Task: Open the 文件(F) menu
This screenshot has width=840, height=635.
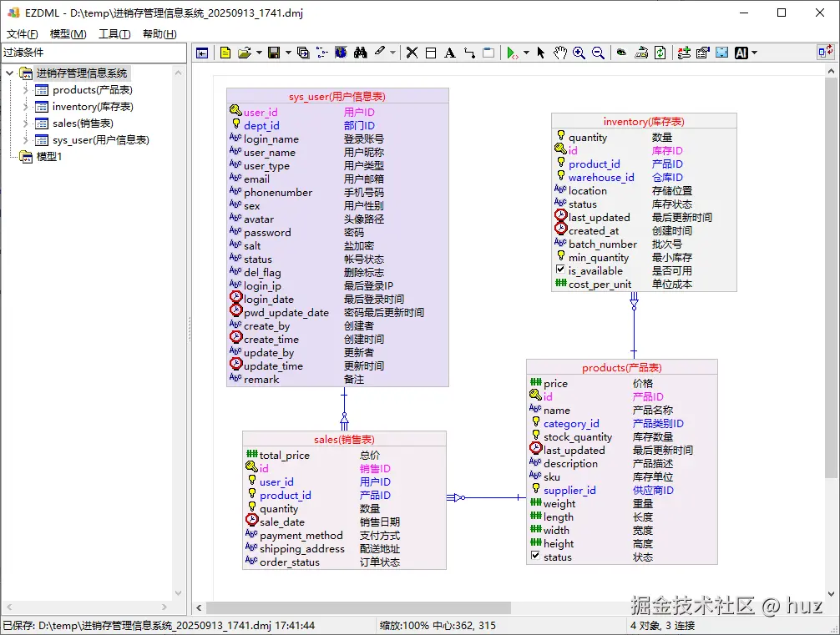Action: [x=22, y=33]
